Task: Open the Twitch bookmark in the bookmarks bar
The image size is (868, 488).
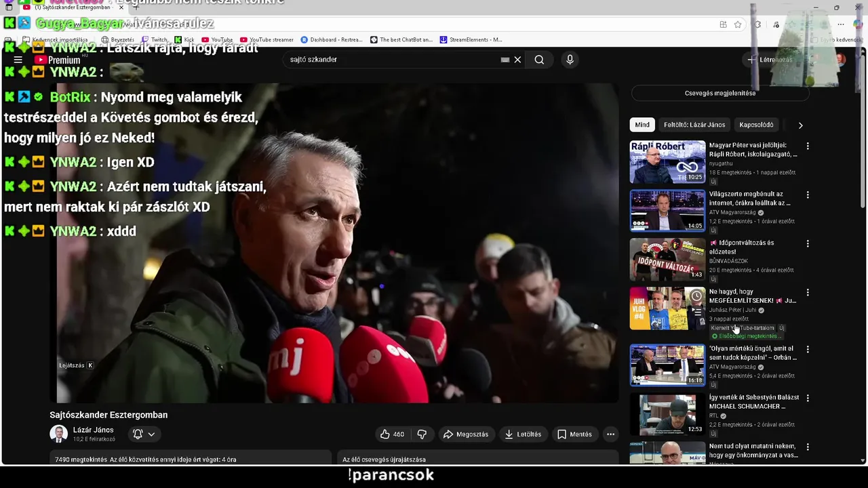Action: pos(154,40)
